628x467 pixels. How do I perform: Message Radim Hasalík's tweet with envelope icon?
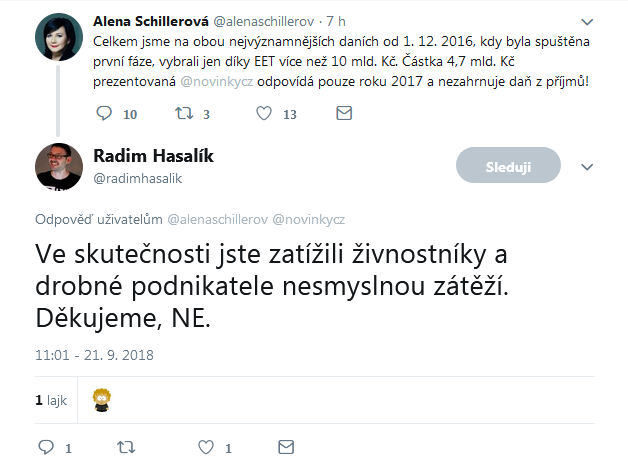pyautogui.click(x=286, y=447)
